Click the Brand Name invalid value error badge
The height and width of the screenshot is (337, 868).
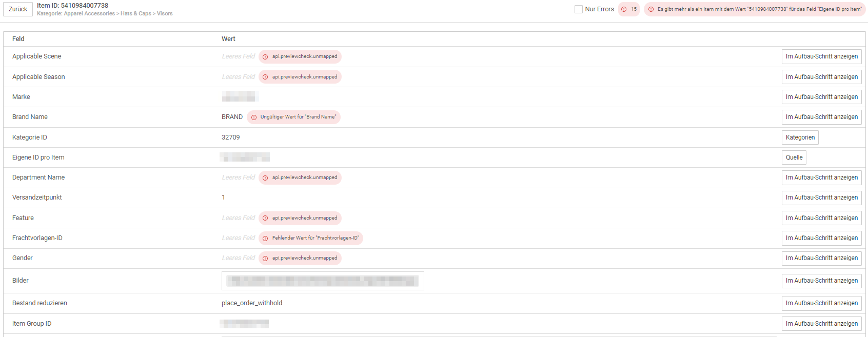coord(293,117)
